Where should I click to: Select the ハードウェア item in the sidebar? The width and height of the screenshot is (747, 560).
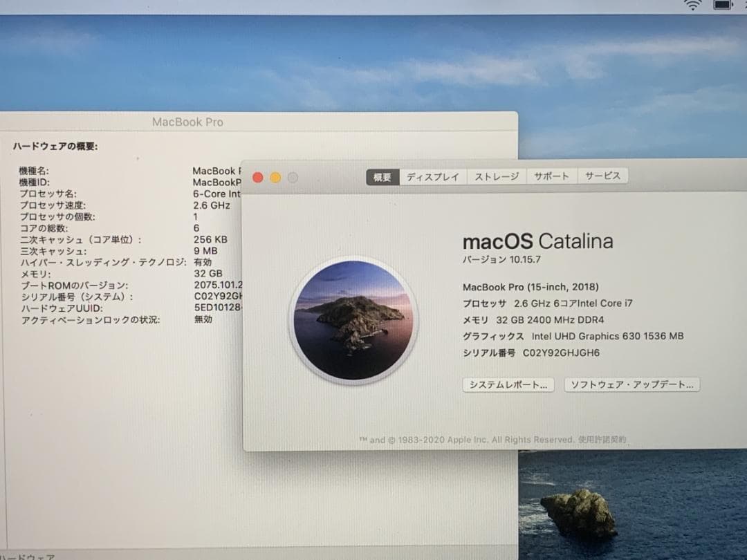tap(28, 555)
